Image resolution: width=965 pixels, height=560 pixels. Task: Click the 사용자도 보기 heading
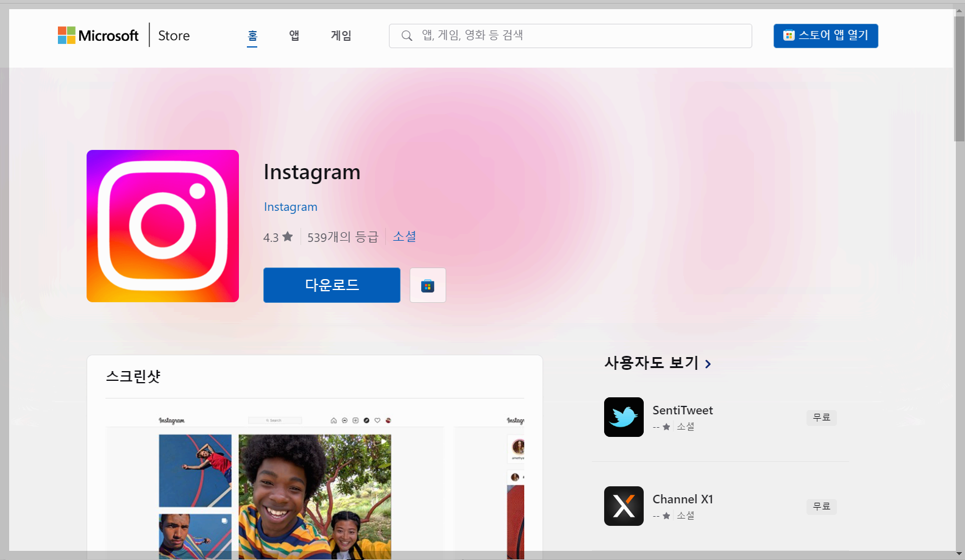[651, 363]
